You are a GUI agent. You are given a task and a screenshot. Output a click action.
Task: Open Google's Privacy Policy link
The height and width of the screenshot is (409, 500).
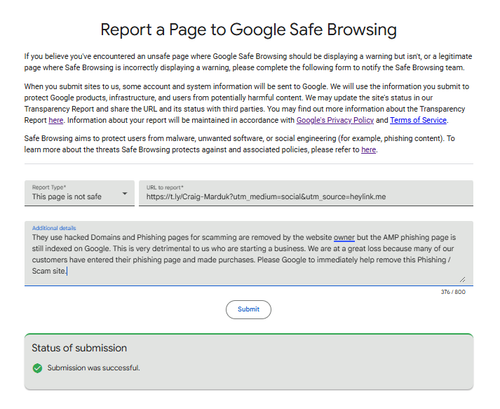335,120
